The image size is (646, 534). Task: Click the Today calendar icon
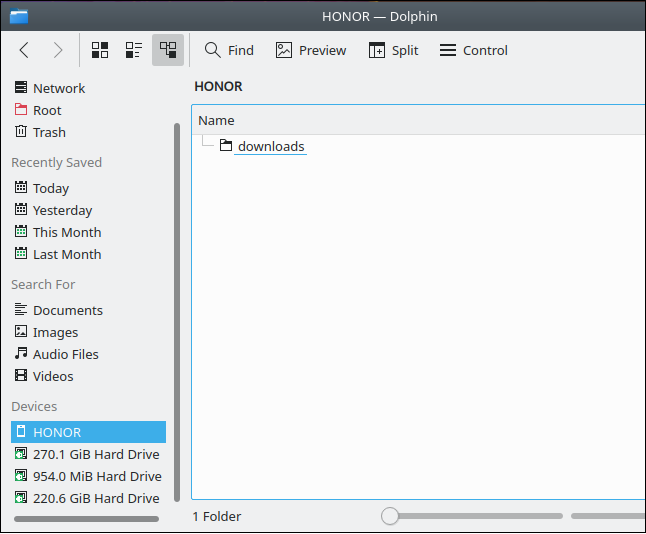point(21,187)
